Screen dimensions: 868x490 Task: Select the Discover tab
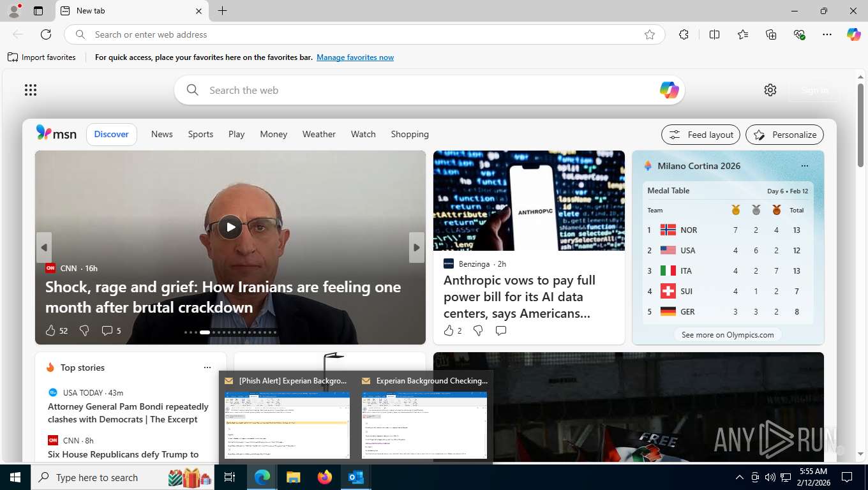[x=112, y=134]
